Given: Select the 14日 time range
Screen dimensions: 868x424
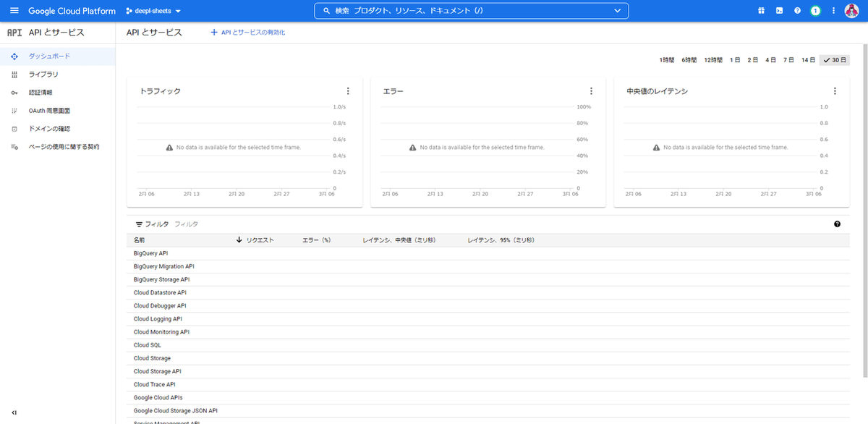Looking at the screenshot, I should [808, 60].
